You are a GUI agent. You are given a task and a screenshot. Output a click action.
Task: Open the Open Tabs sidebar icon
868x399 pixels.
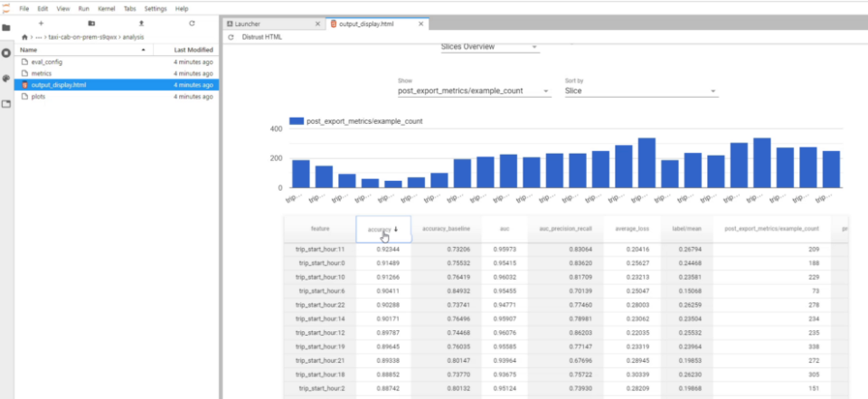6,104
